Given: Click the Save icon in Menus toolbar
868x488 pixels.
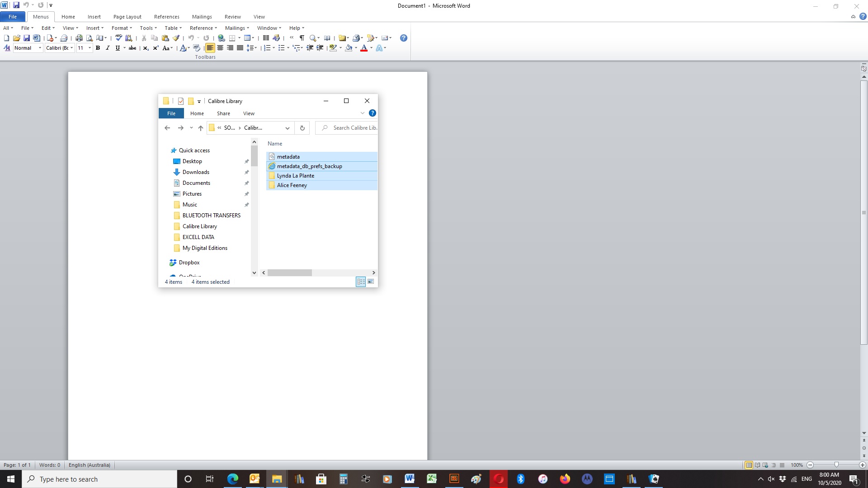Looking at the screenshot, I should coord(26,38).
